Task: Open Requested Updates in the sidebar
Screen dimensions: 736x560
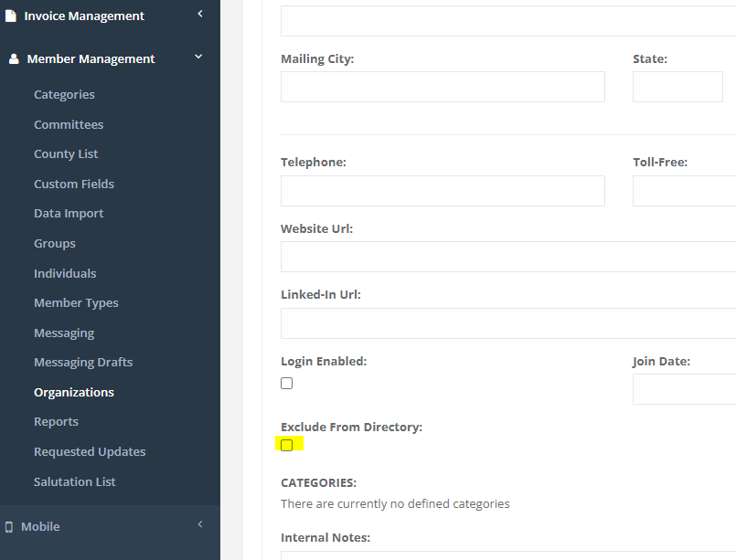Action: pos(90,452)
